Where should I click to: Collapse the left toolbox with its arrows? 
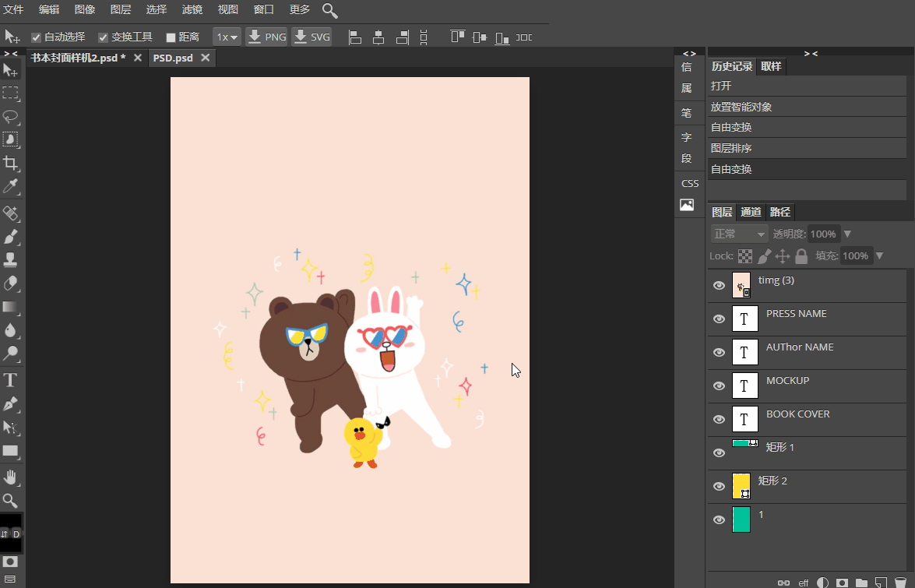10,53
